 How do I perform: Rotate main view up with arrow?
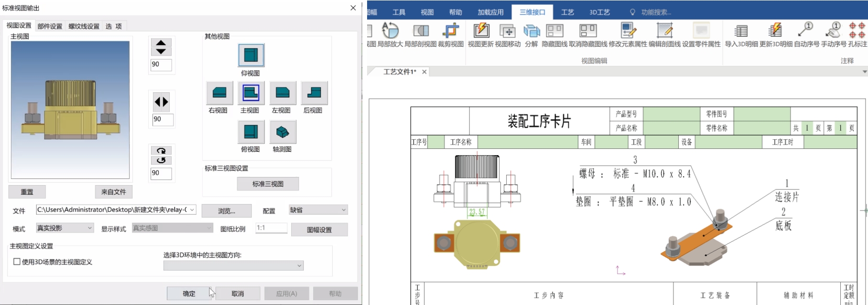pyautogui.click(x=161, y=43)
